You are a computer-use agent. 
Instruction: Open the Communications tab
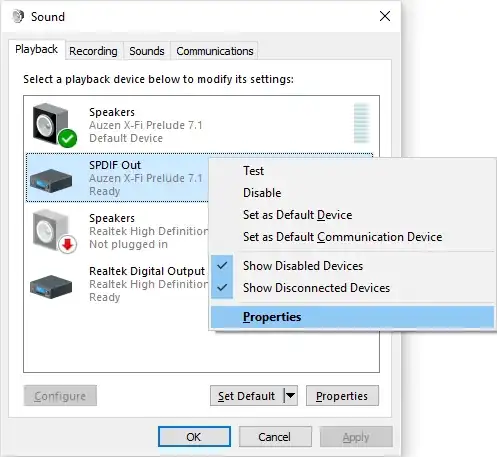pos(215,51)
